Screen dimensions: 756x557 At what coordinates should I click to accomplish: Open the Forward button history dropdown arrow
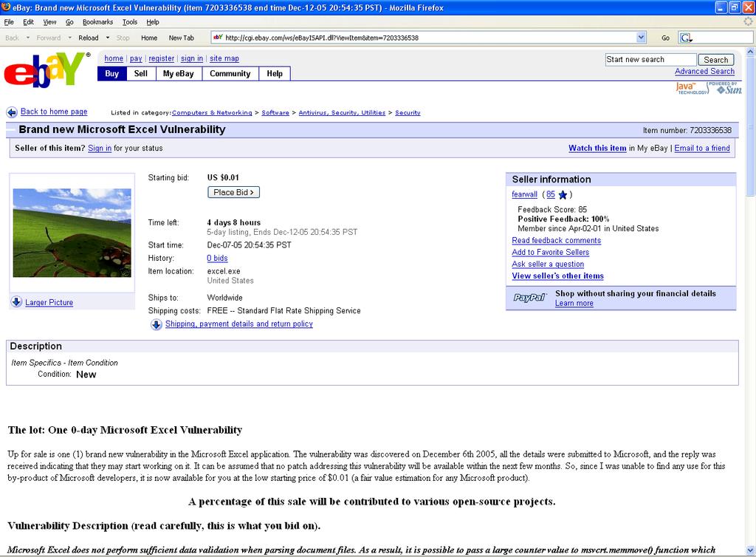pyautogui.click(x=69, y=38)
